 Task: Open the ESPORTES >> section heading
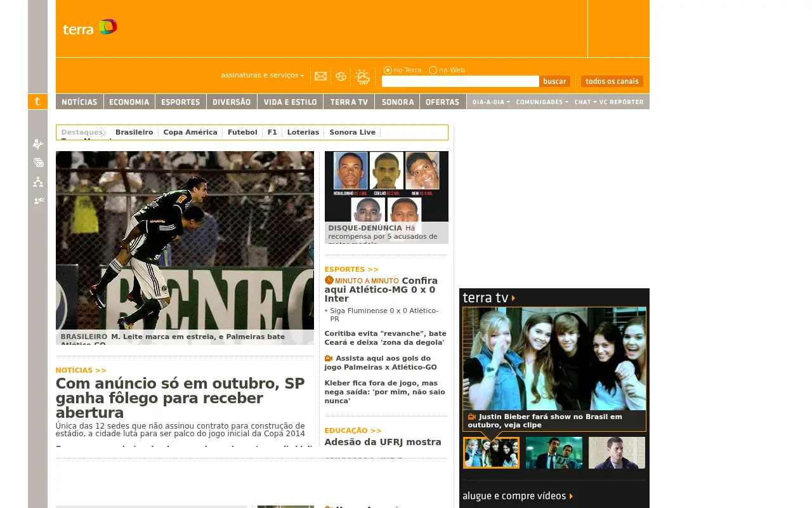coord(351,269)
